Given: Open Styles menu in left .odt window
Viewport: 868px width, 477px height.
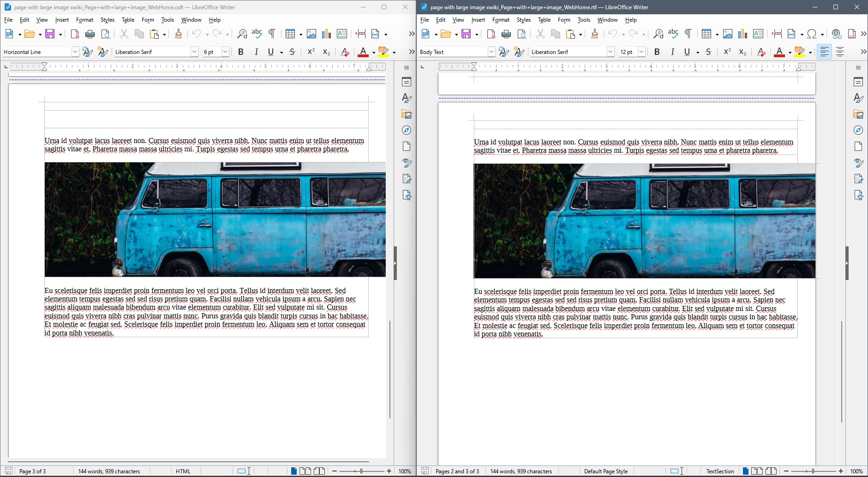Looking at the screenshot, I should point(108,20).
